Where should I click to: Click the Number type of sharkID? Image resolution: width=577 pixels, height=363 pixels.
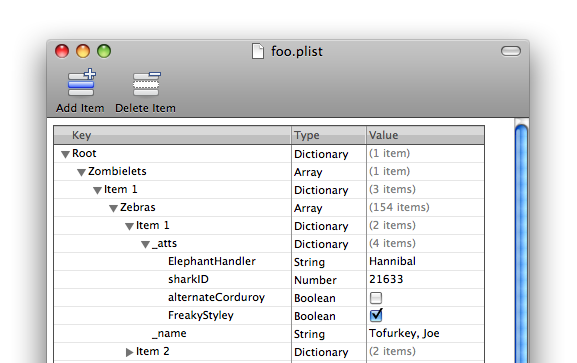(x=315, y=280)
